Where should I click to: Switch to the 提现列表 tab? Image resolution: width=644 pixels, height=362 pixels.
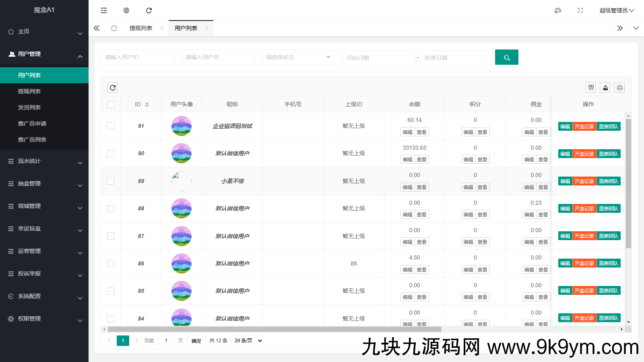pyautogui.click(x=141, y=28)
